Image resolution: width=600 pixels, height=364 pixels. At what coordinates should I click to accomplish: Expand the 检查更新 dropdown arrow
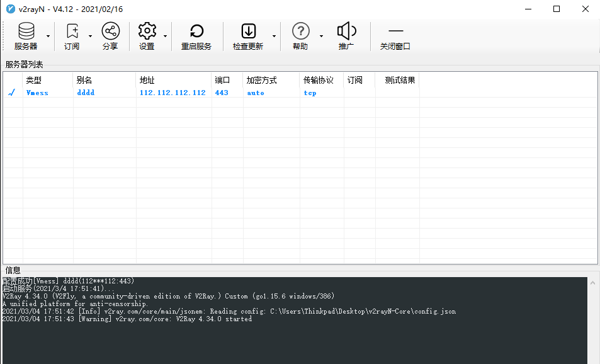coord(273,35)
